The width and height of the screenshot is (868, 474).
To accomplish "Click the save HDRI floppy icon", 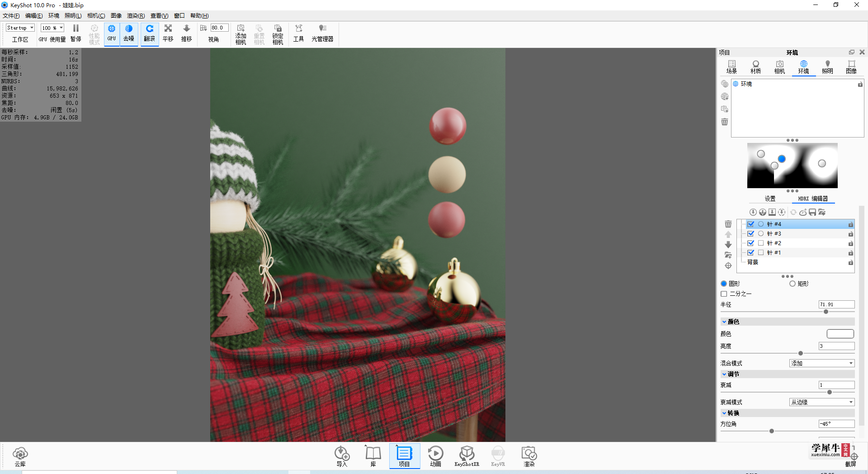I will coord(812,212).
